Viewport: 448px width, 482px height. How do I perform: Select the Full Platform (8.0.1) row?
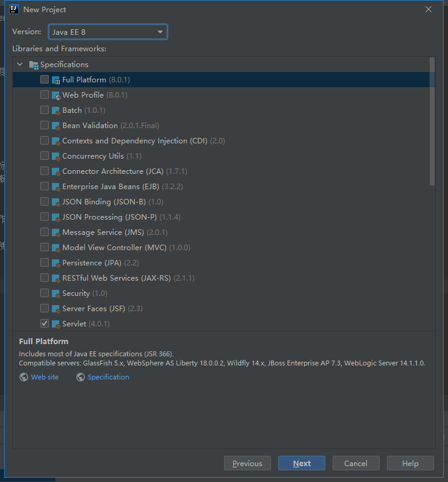pos(224,80)
